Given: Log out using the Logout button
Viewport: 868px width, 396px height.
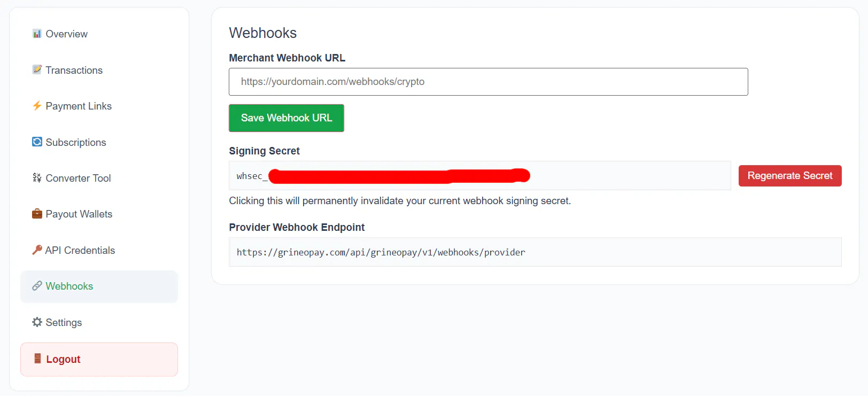Looking at the screenshot, I should 99,360.
